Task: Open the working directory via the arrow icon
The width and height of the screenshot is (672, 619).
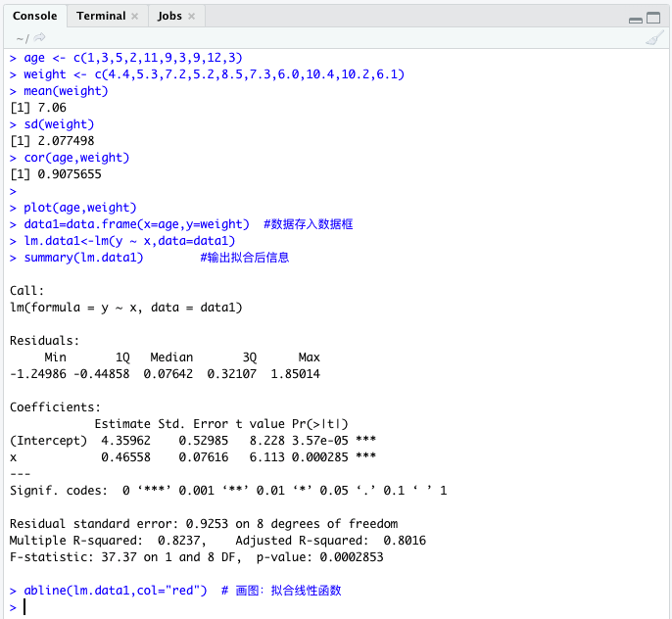Action: tap(40, 37)
